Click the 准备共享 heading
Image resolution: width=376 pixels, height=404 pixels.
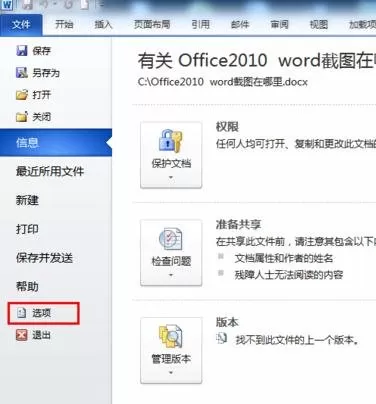(x=238, y=224)
